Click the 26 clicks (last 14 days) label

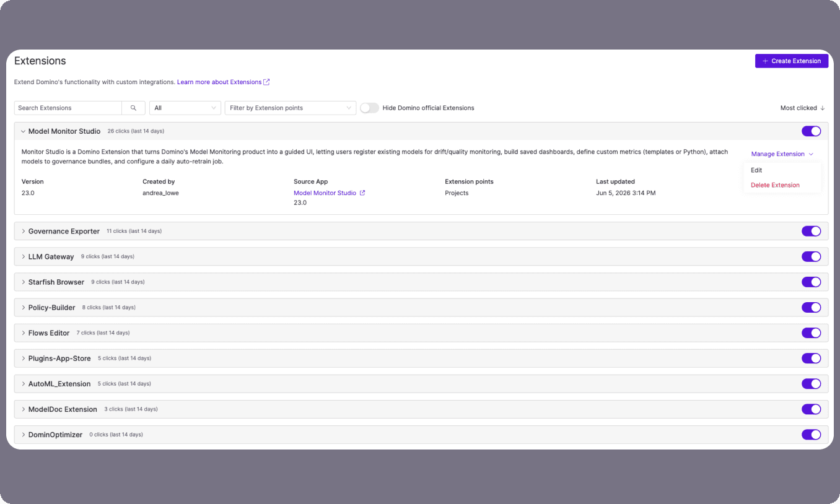point(136,131)
